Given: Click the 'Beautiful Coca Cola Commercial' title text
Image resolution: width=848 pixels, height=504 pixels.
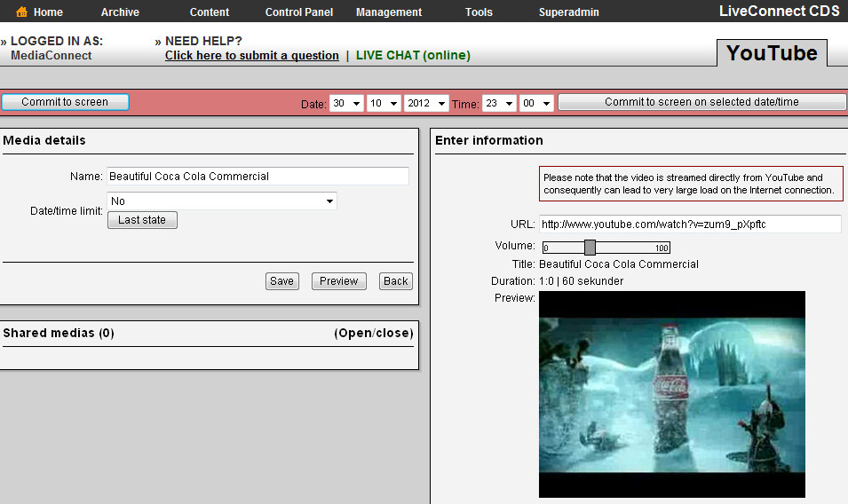Looking at the screenshot, I should pyautogui.click(x=619, y=264).
